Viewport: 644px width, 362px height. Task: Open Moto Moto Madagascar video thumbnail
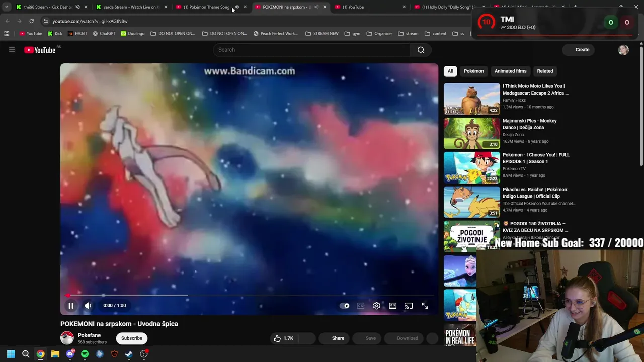[472, 99]
